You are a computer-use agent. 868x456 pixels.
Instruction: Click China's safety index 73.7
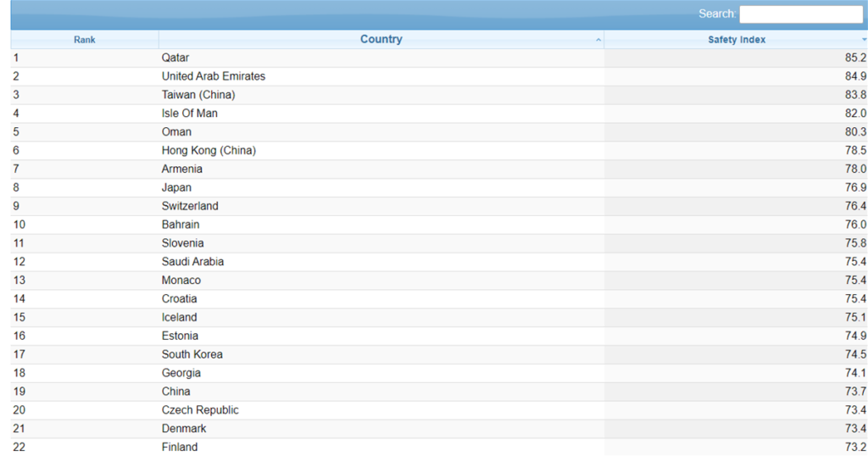point(855,392)
